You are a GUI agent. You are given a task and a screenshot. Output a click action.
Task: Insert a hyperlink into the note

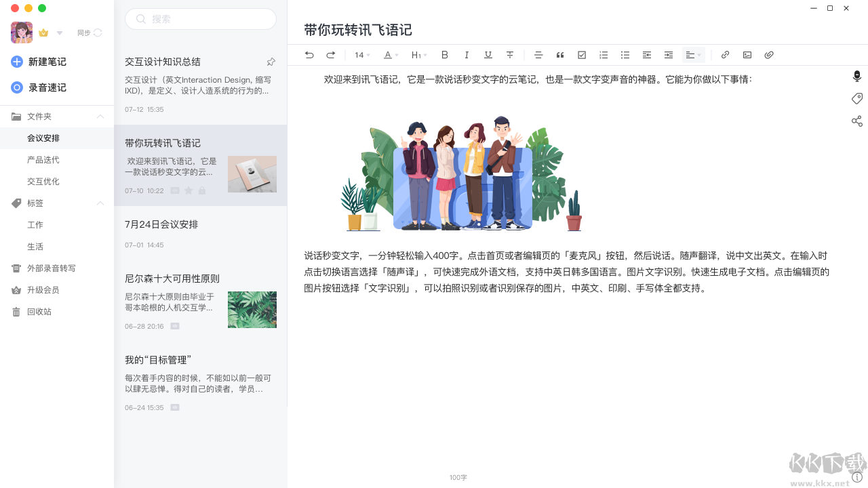point(725,55)
